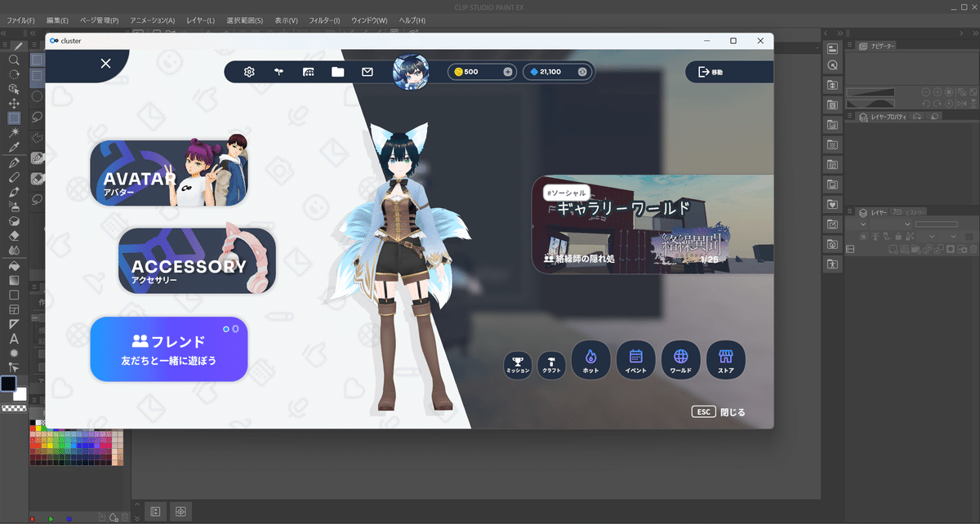The width and height of the screenshot is (980, 524).
Task: Click the sprout icon in cluster top bar
Action: 278,72
